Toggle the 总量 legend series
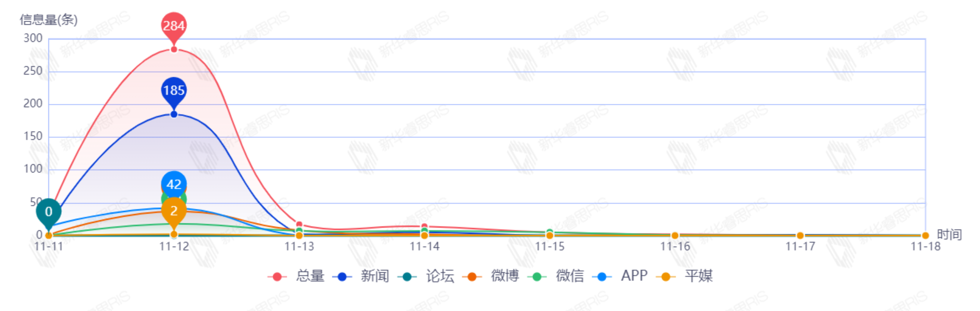The image size is (980, 311). coord(310,276)
